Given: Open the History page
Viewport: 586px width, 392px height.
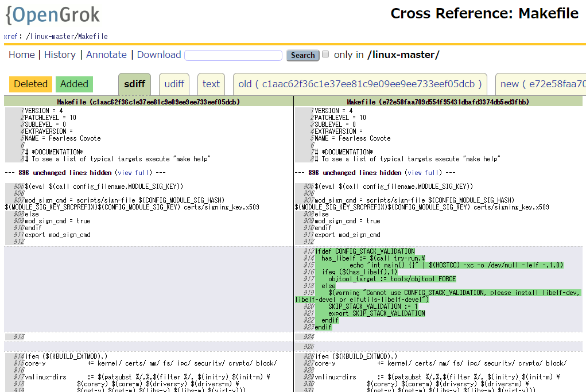Looking at the screenshot, I should click(60, 55).
